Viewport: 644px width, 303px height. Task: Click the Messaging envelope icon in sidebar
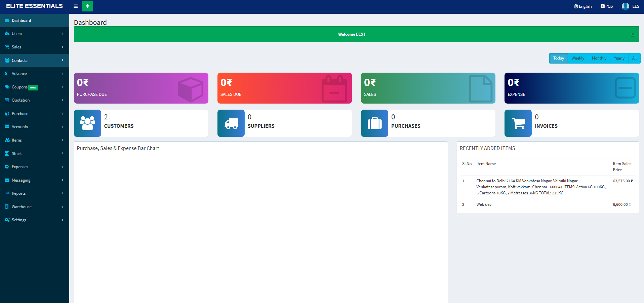pos(7,180)
